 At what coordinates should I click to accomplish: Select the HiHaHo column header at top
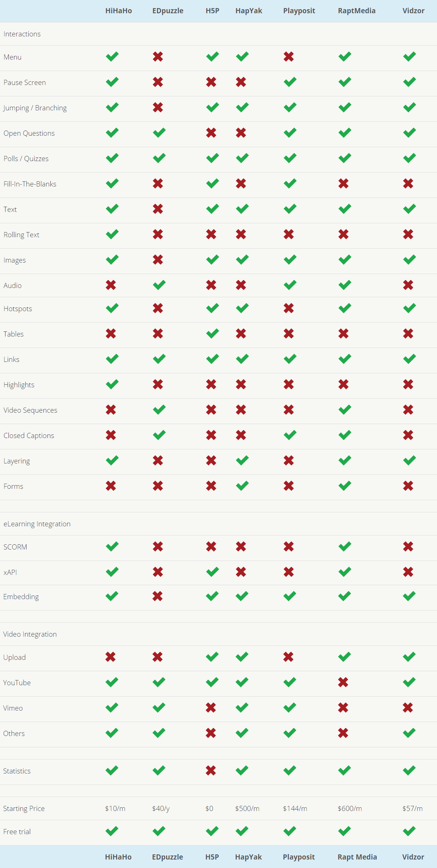click(x=118, y=11)
